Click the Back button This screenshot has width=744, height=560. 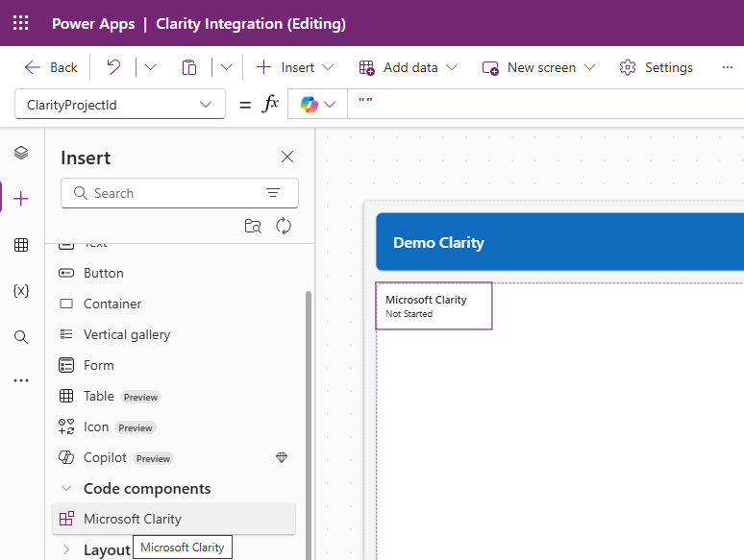tap(51, 67)
